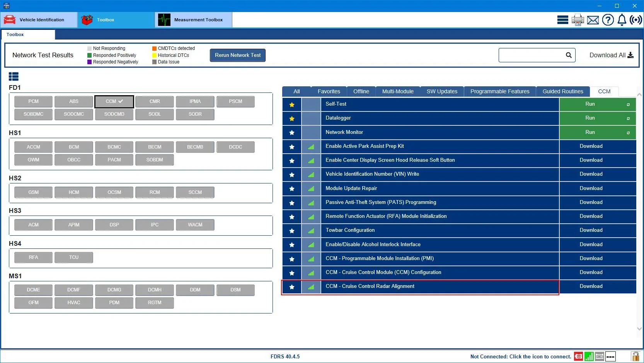
Task: Toggle favorite star for VIN Write row
Action: [292, 175]
